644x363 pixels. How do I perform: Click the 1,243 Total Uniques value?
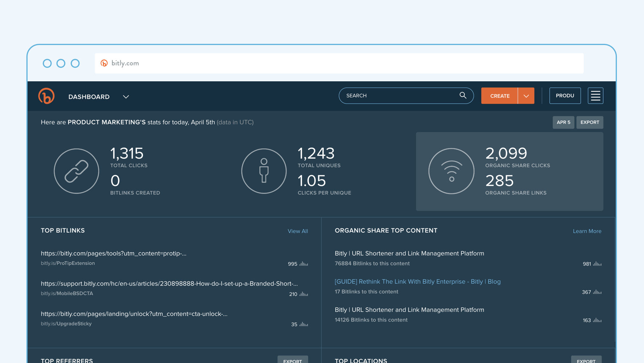316,153
